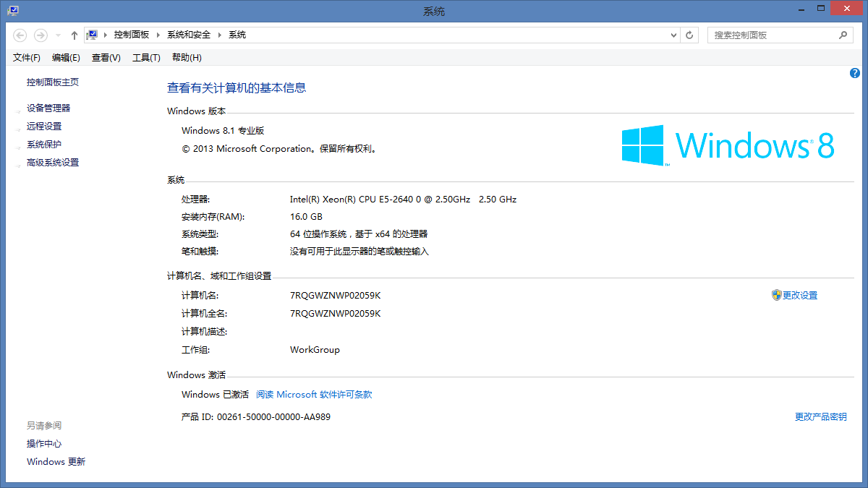Screen dimensions: 868x488
Task: Click the WorkGroup value text
Action: tap(315, 350)
